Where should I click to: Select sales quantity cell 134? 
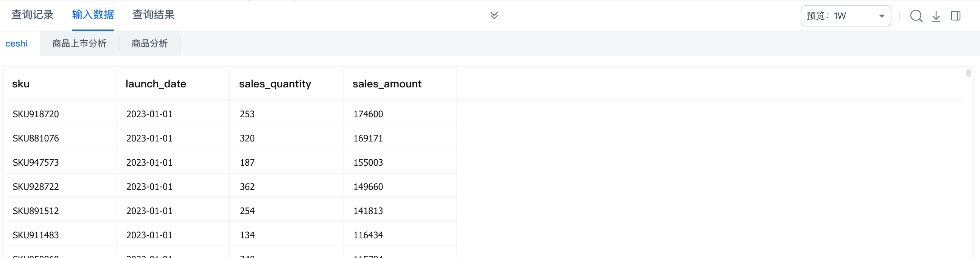(x=247, y=235)
